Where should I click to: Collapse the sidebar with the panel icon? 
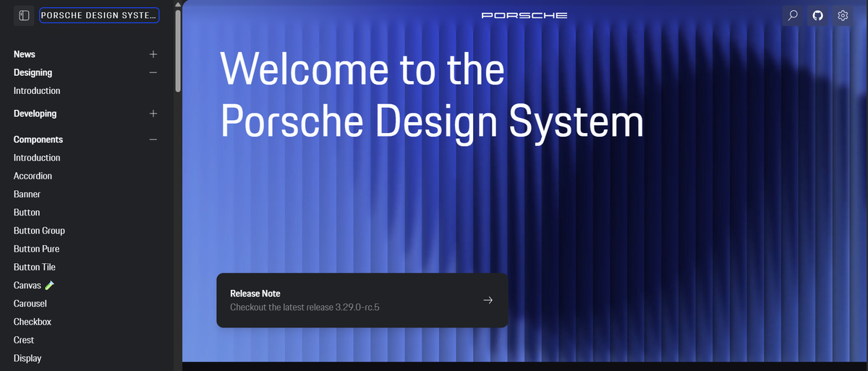[24, 15]
